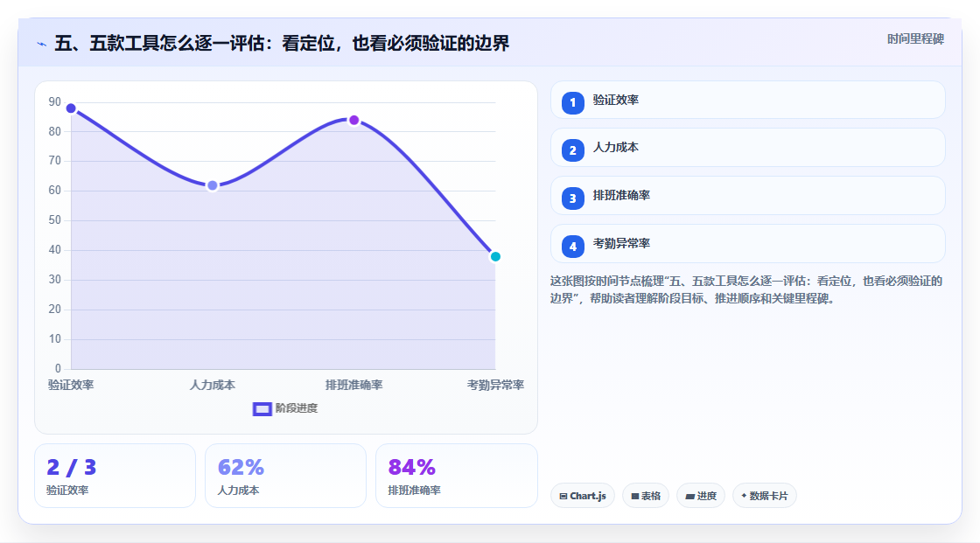Click the x-axis label 验证效率
Image resolution: width=980 pixels, height=543 pixels.
[71, 385]
